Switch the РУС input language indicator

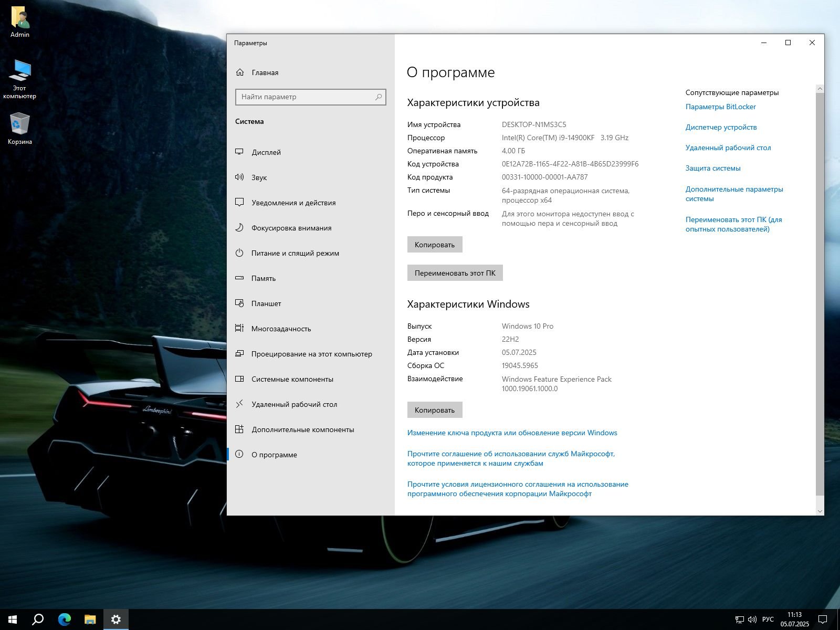click(x=768, y=619)
